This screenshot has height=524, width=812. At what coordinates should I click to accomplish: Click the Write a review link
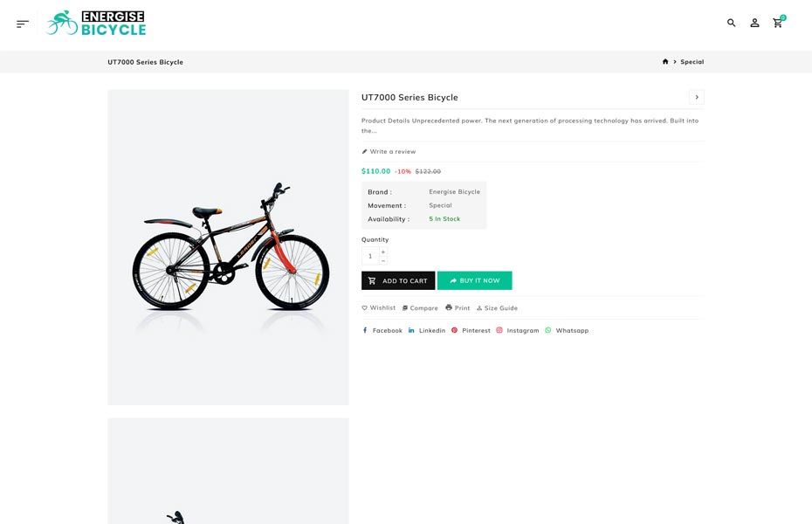coord(389,152)
